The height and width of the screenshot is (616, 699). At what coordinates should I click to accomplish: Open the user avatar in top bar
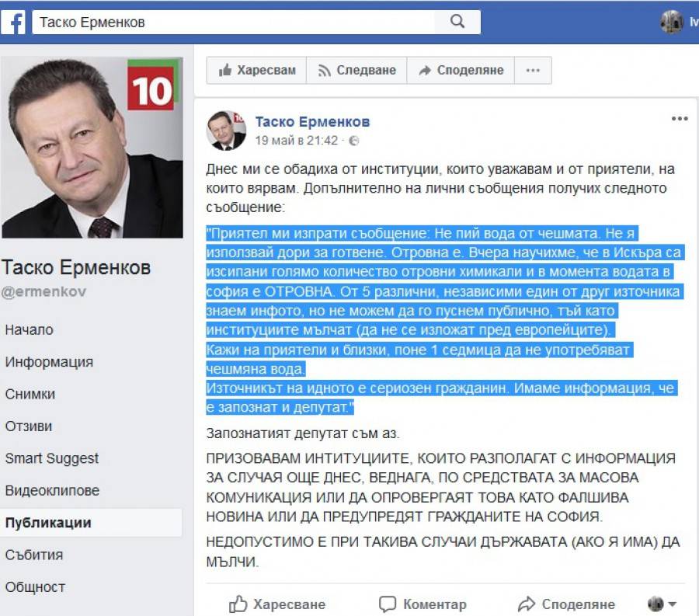(671, 22)
